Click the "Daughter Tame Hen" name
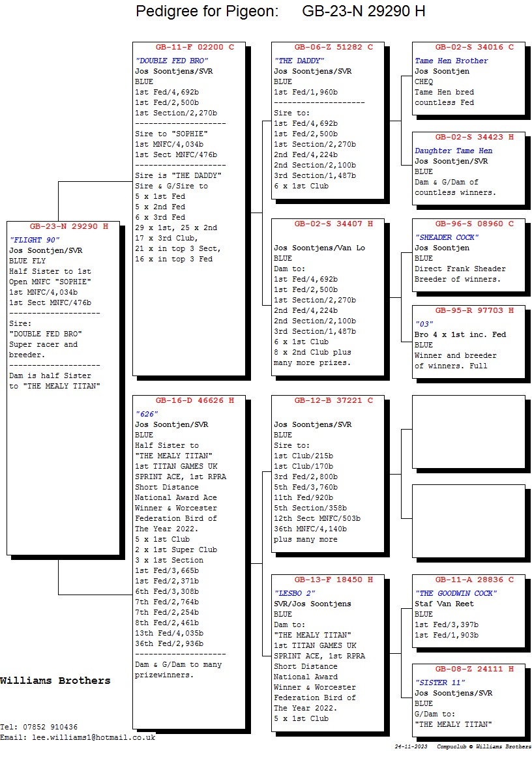Image resolution: width=532 pixels, height=764 pixels. (454, 151)
